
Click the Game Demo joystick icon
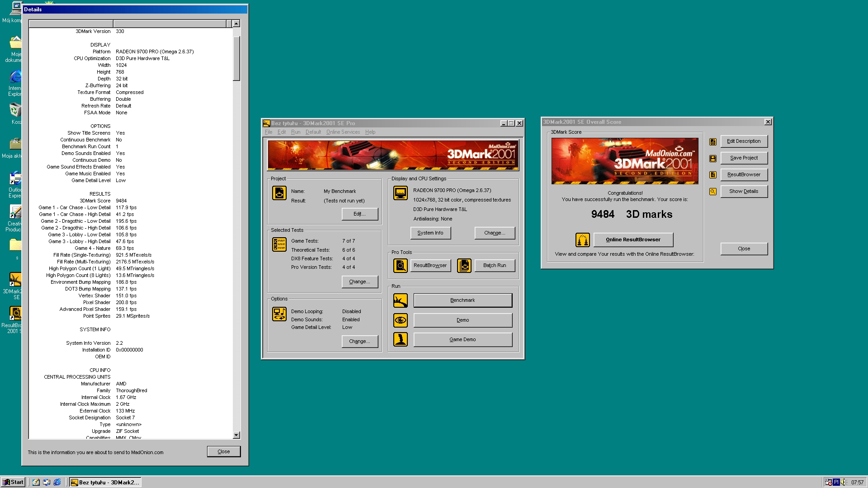click(x=400, y=339)
